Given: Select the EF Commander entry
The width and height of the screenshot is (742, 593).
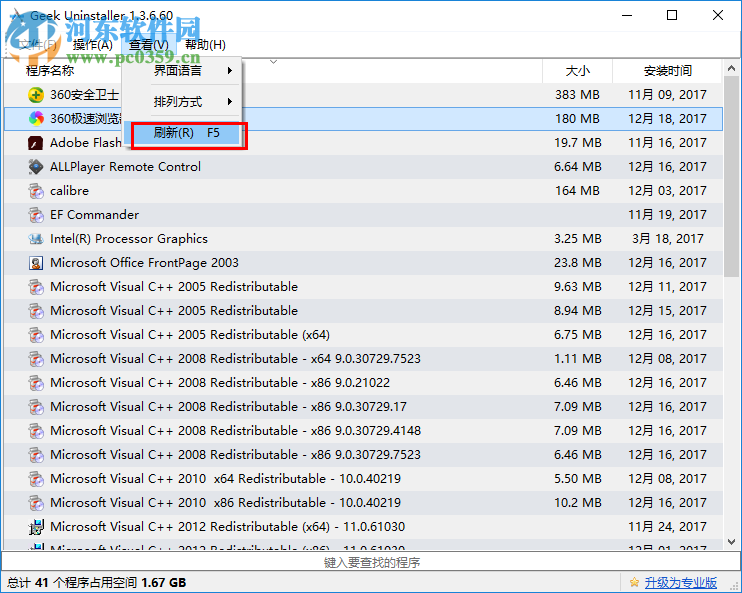Looking at the screenshot, I should click(95, 215).
